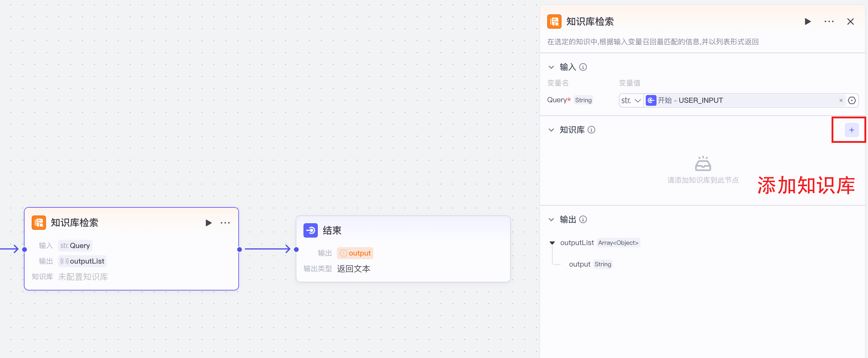The image size is (868, 358).
Task: Click the play icon on the 知识库检索 canvas node
Action: (208, 223)
